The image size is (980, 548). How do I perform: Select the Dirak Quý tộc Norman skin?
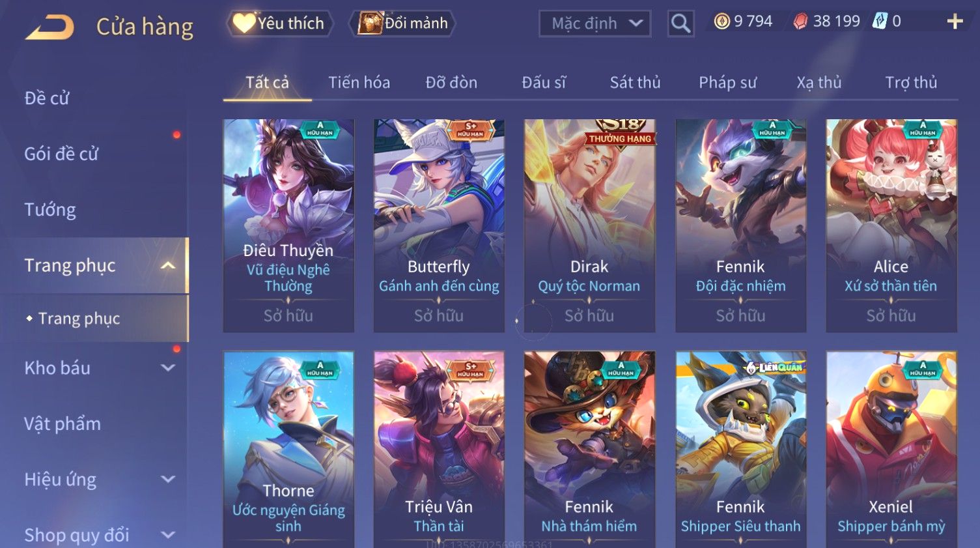pyautogui.click(x=589, y=225)
